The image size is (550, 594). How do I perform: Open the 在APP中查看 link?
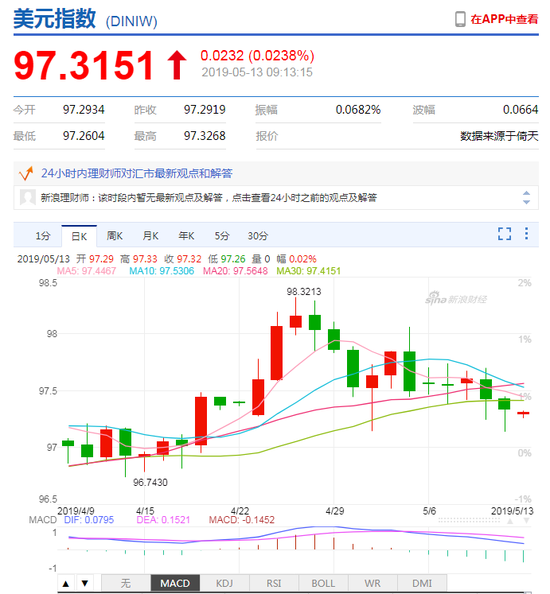click(x=504, y=19)
